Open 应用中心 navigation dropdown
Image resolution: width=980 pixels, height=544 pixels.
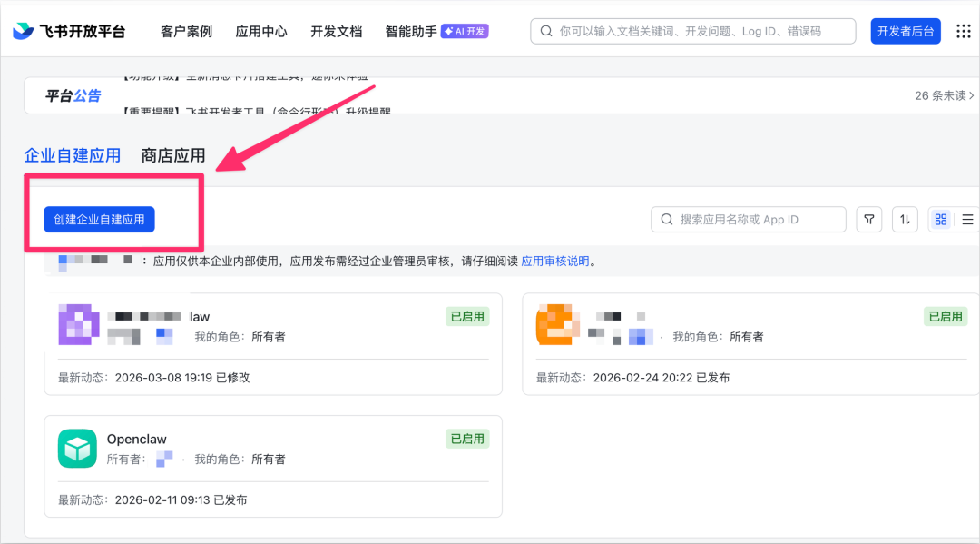(x=260, y=30)
